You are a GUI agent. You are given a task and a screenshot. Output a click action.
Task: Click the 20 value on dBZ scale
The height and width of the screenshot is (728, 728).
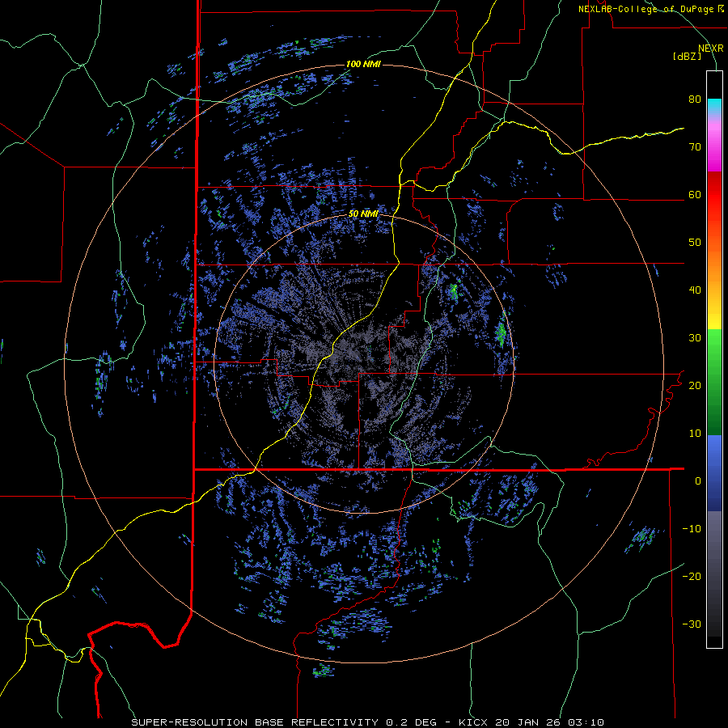click(x=695, y=385)
